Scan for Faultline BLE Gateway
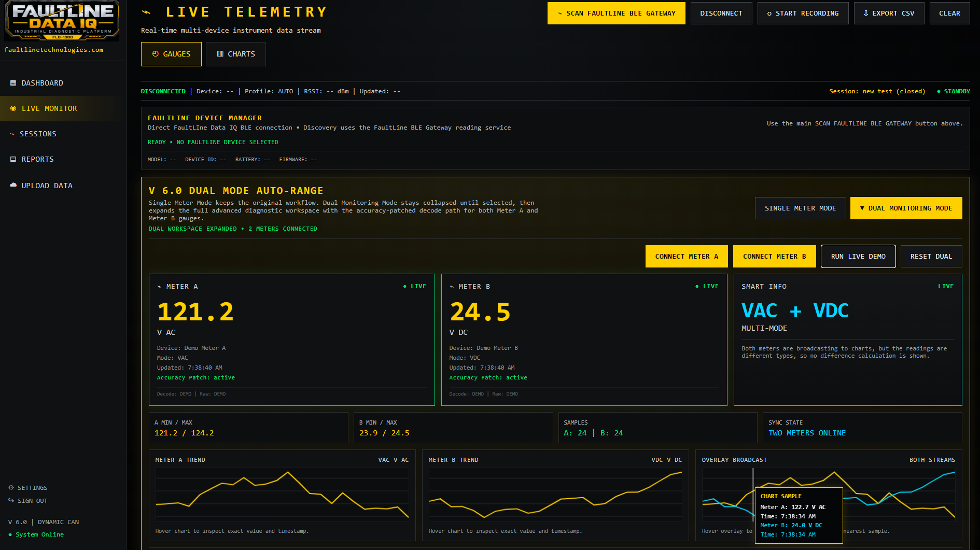The image size is (980, 550). (617, 13)
